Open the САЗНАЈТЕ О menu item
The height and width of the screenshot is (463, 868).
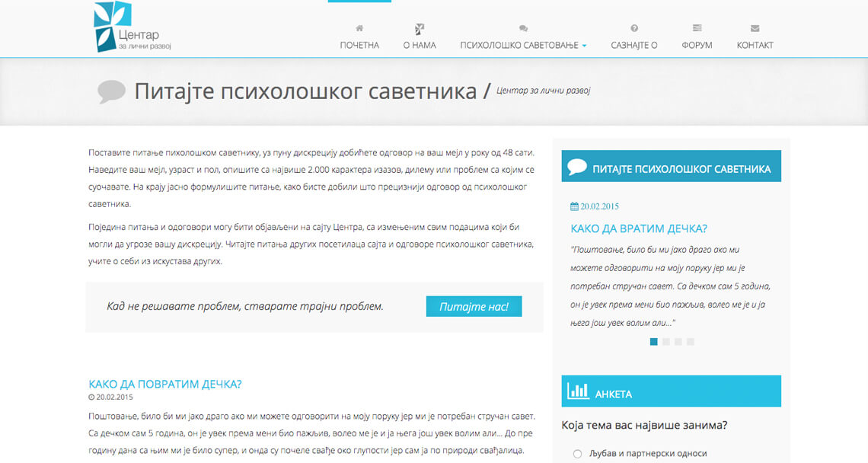(634, 46)
